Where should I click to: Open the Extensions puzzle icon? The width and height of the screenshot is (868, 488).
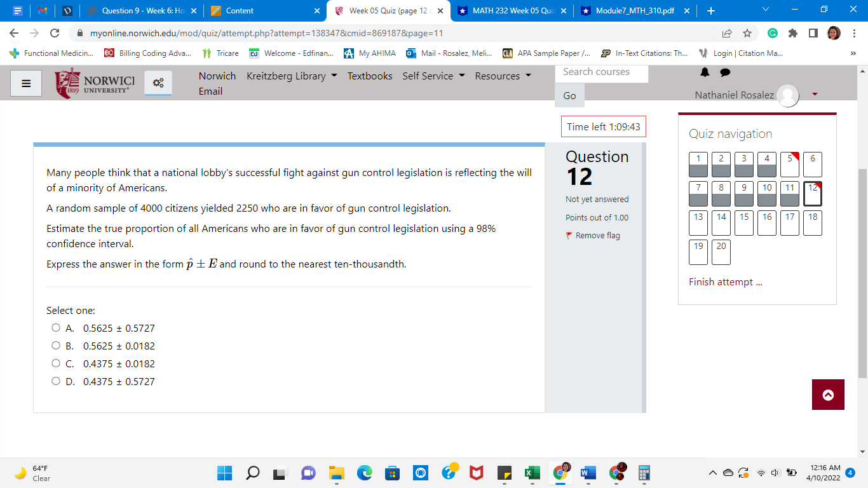pyautogui.click(x=792, y=33)
